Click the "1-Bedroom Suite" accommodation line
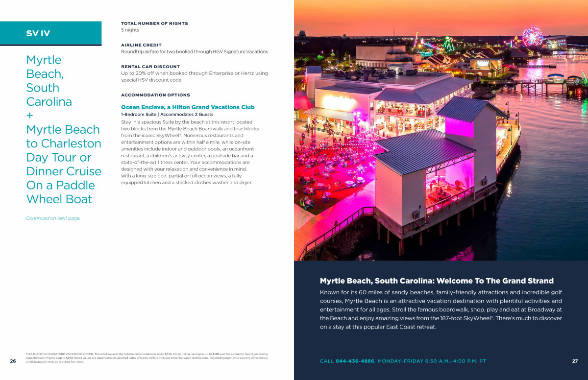This screenshot has height=380, width=588. tap(167, 115)
